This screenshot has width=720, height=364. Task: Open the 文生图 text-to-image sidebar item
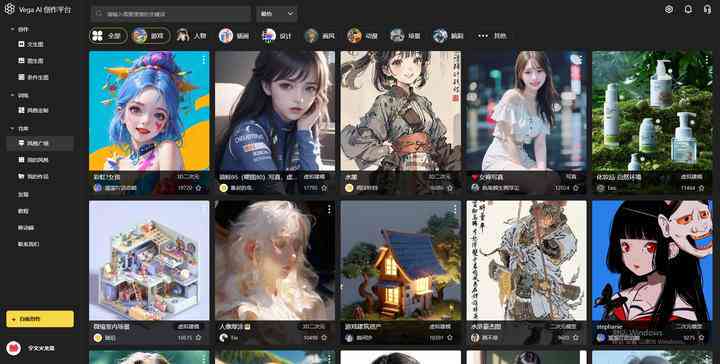point(31,45)
